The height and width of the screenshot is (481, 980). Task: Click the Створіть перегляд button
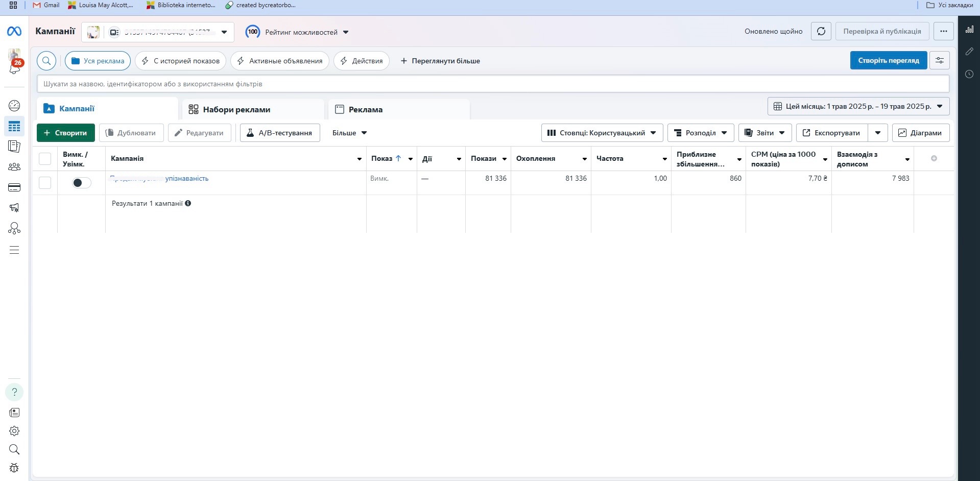tap(889, 60)
